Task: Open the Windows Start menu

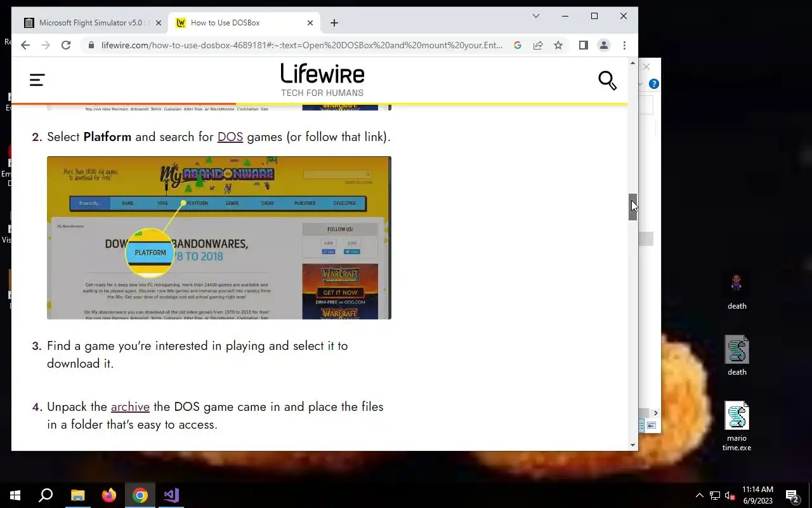Action: coord(15,495)
